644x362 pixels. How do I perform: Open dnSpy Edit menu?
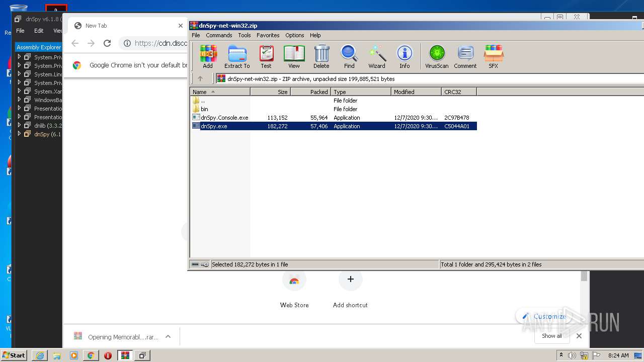(x=39, y=31)
